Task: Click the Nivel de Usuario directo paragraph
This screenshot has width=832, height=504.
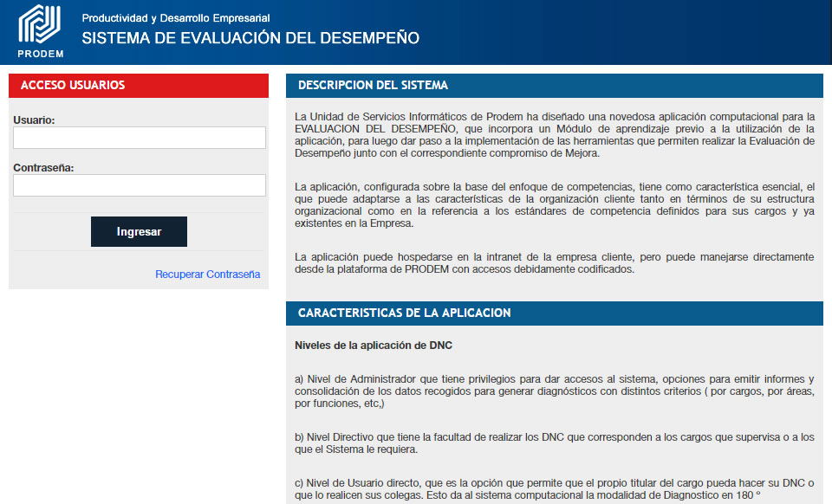Action: point(554,488)
